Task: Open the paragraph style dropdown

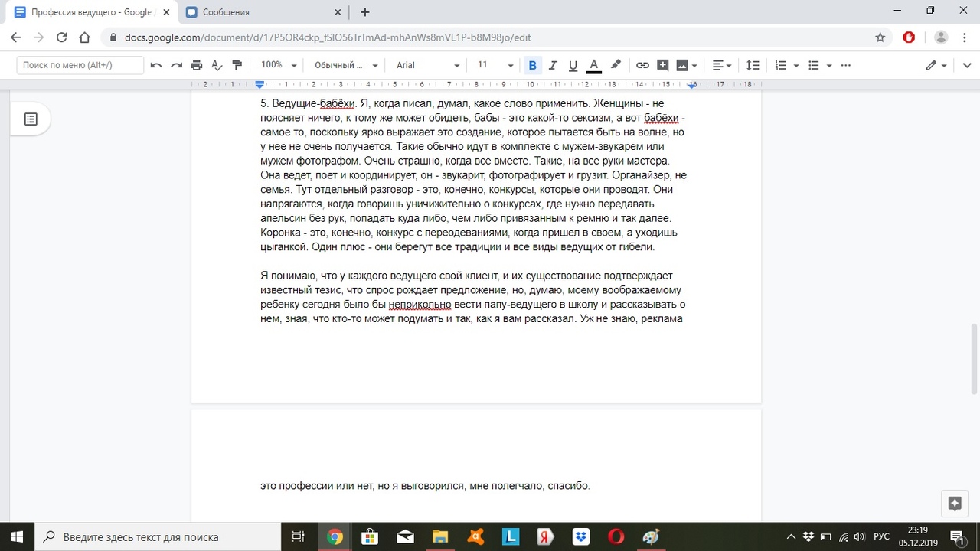Action: tap(346, 65)
